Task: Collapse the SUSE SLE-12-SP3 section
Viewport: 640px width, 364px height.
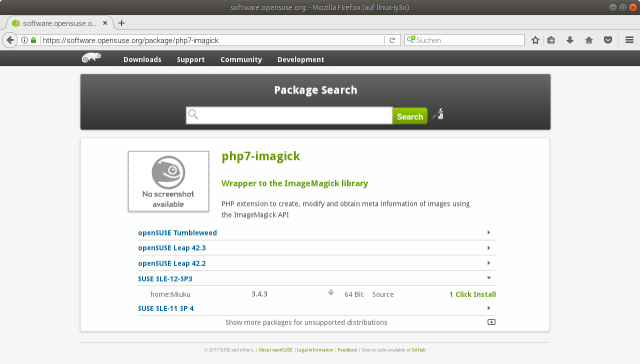Action: point(317,279)
